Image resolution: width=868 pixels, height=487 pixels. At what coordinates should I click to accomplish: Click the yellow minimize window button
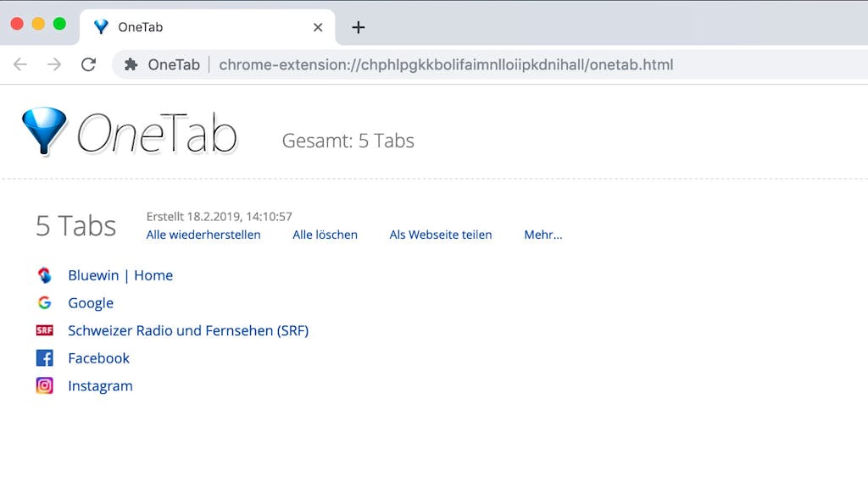38,24
